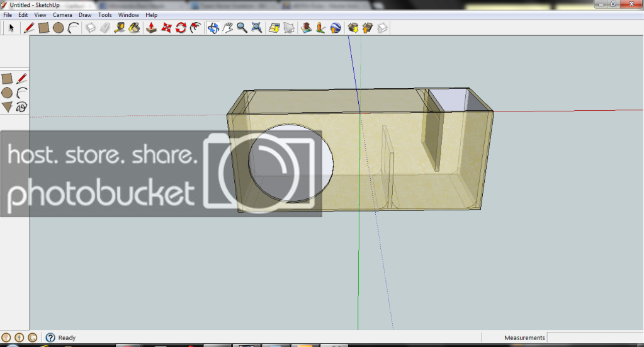Click the Orbit camera tool
This screenshot has width=644, height=347.
click(213, 28)
